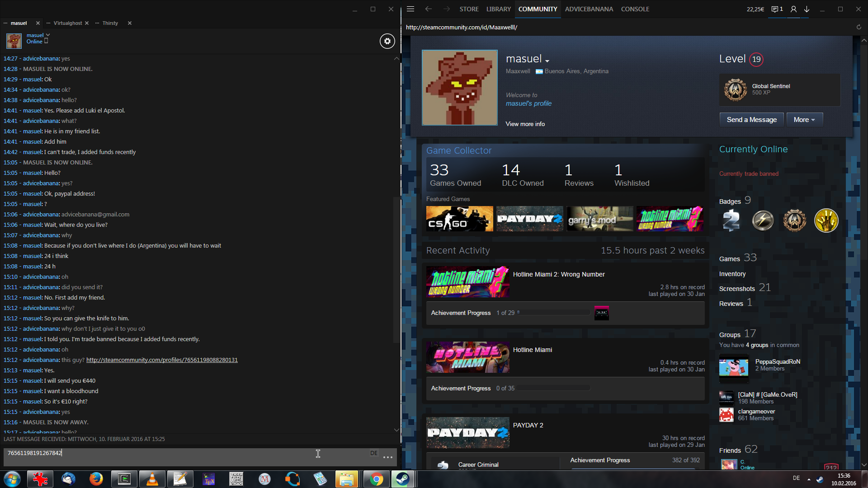Open the LIBRARY menu tab
The width and height of the screenshot is (868, 488).
(x=498, y=9)
